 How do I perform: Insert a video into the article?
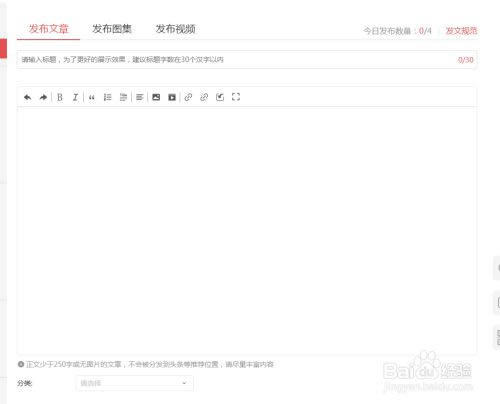(x=172, y=97)
